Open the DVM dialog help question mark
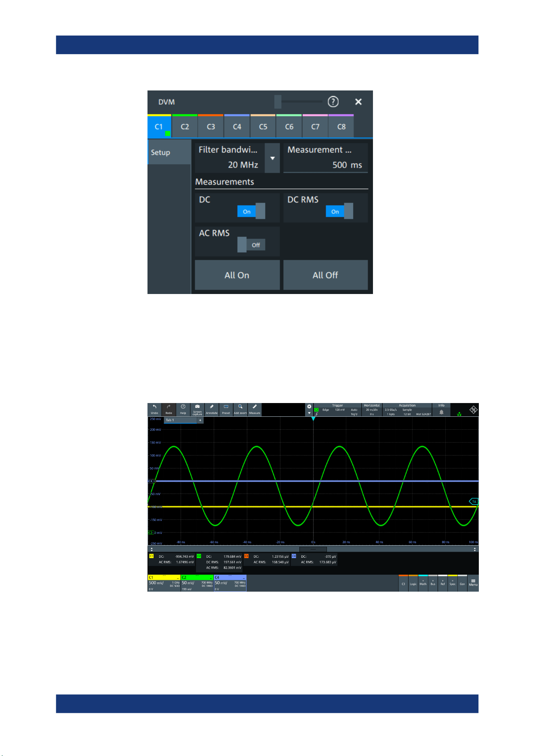The width and height of the screenshot is (535, 756). click(333, 102)
